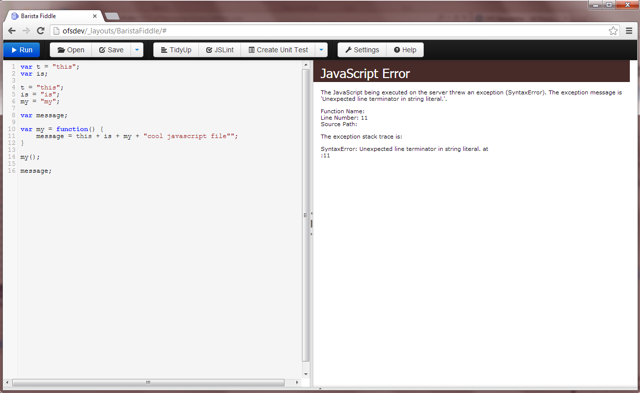Expand the Save options dropdown arrow
The width and height of the screenshot is (640, 393).
click(137, 50)
